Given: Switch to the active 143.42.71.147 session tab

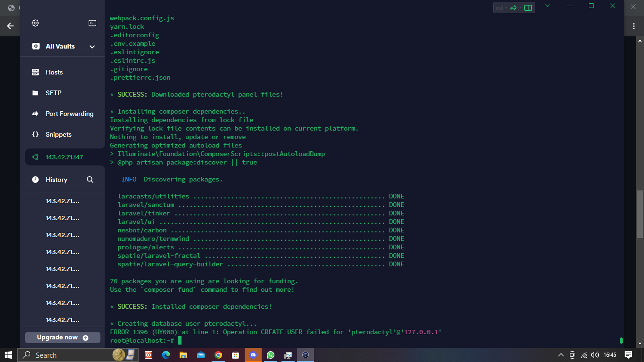Looking at the screenshot, I should [65, 157].
